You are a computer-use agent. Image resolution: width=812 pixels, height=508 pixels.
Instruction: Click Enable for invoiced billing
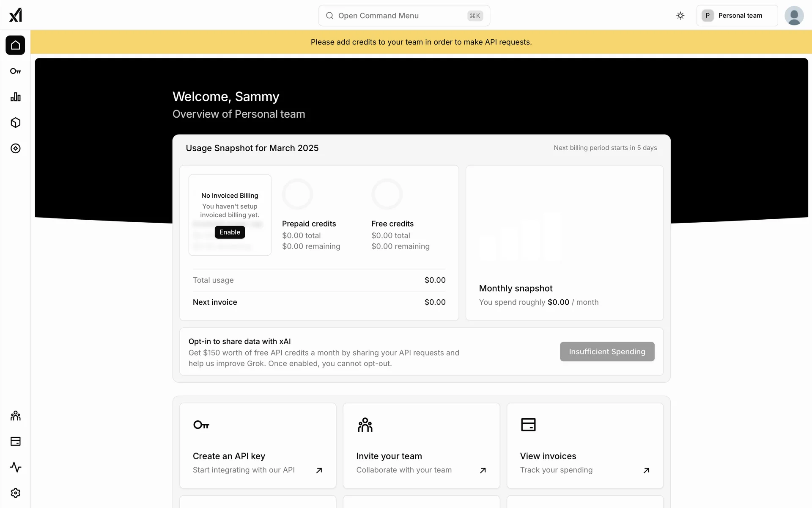point(230,232)
